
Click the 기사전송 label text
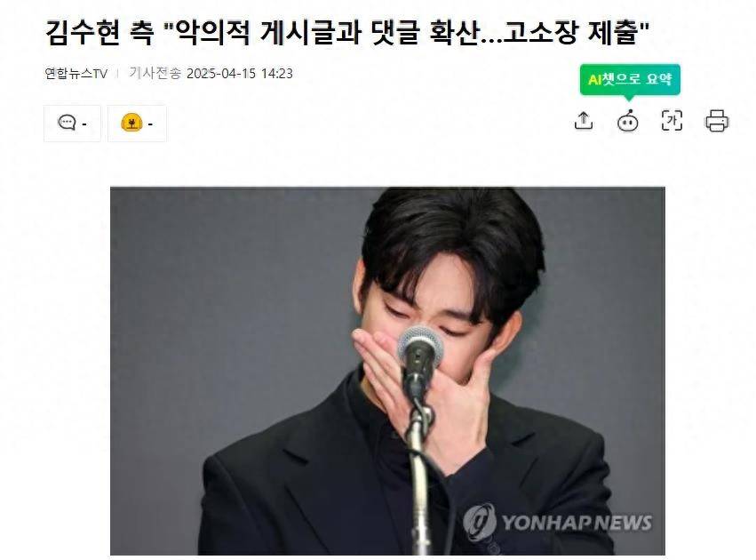[x=155, y=73]
